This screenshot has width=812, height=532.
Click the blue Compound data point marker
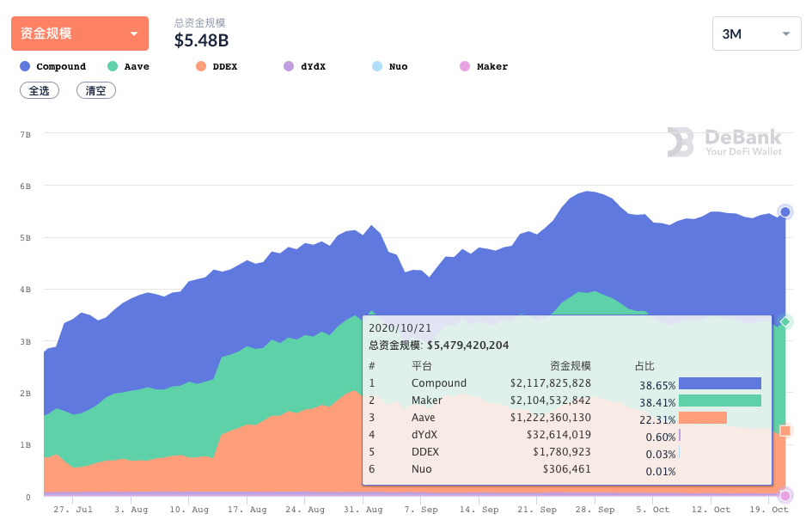(x=785, y=212)
